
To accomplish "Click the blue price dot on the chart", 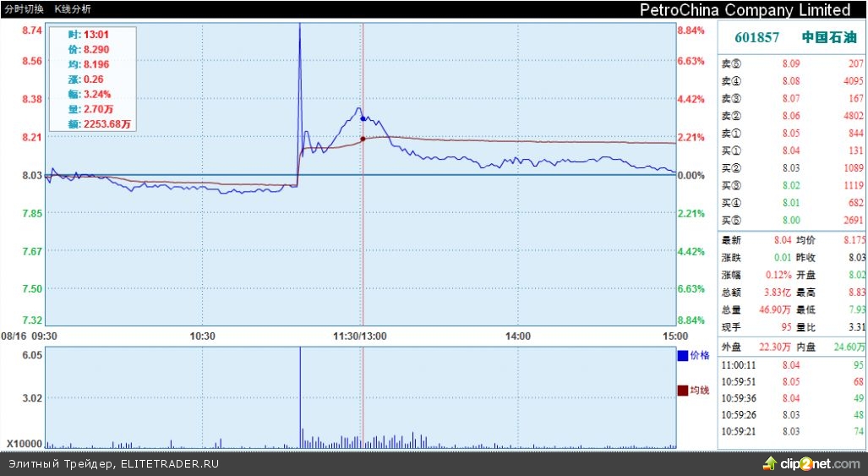I will [x=363, y=119].
